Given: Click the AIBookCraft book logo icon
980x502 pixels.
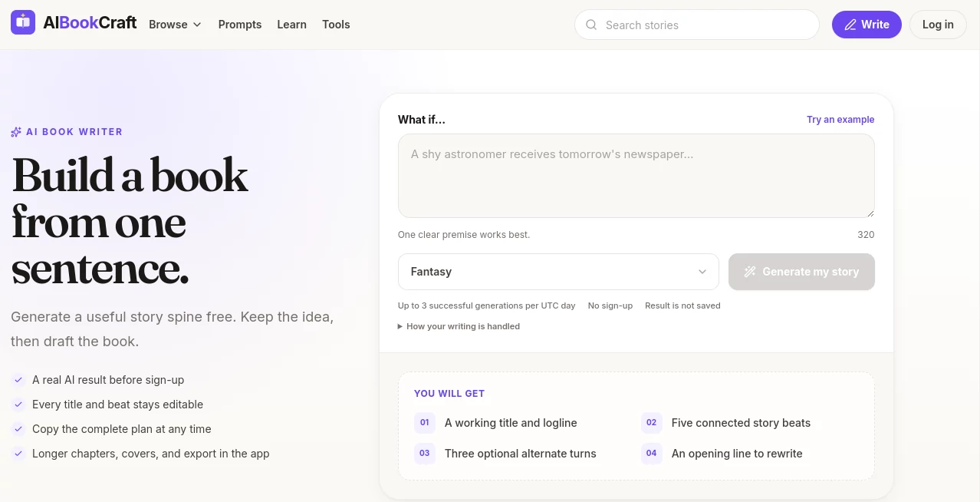Looking at the screenshot, I should tap(23, 23).
